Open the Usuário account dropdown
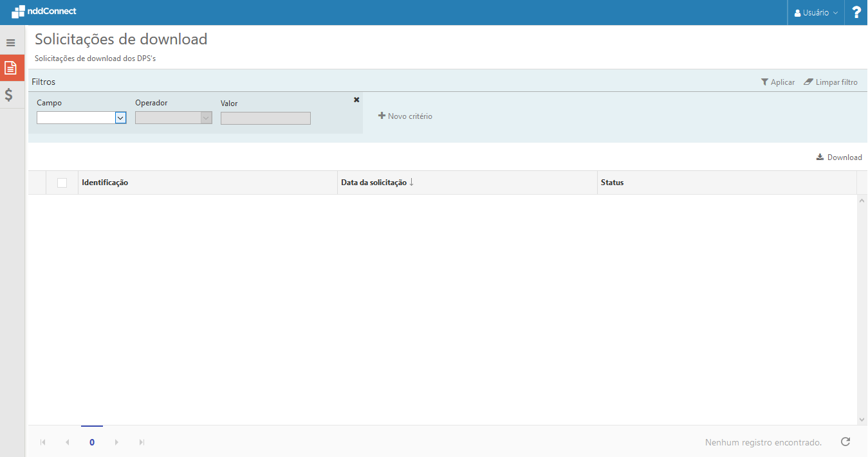The height and width of the screenshot is (457, 868). pyautogui.click(x=816, y=13)
